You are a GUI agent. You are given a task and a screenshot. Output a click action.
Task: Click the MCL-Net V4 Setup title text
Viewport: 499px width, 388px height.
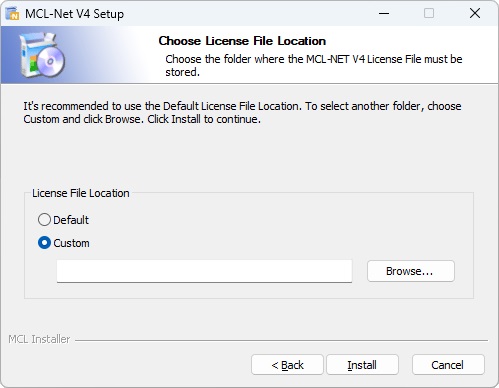pos(74,14)
